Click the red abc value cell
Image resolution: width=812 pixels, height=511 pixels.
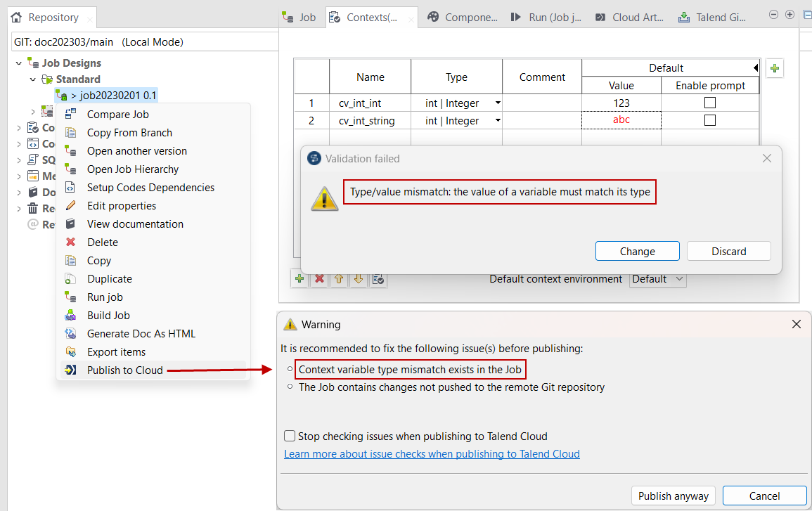[621, 120]
